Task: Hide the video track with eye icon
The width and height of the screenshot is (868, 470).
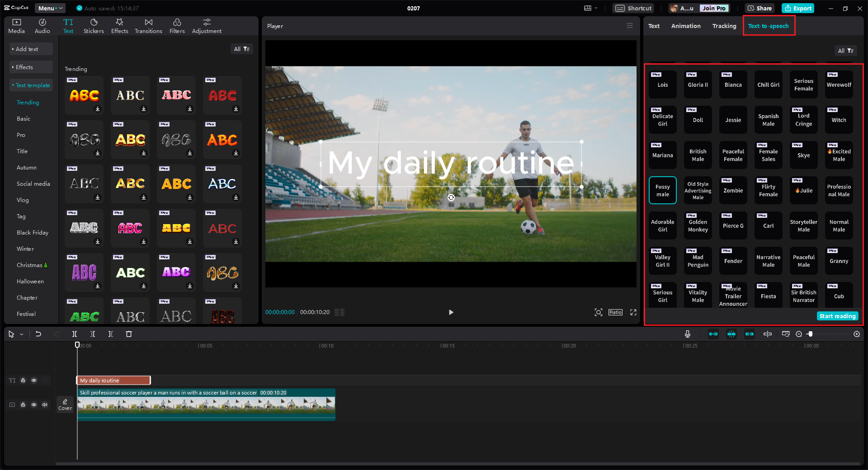Action: click(34, 404)
